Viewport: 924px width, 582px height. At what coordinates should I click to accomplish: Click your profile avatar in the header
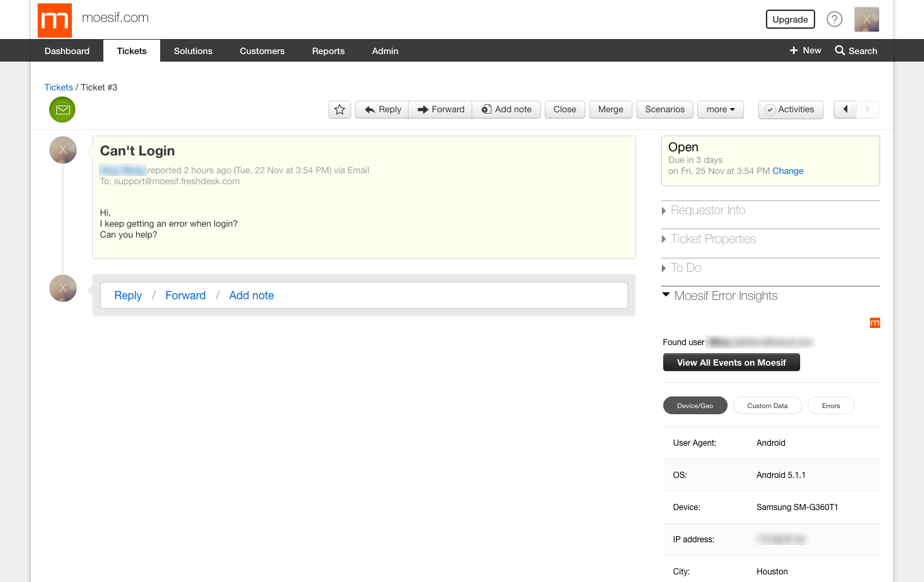(x=867, y=19)
